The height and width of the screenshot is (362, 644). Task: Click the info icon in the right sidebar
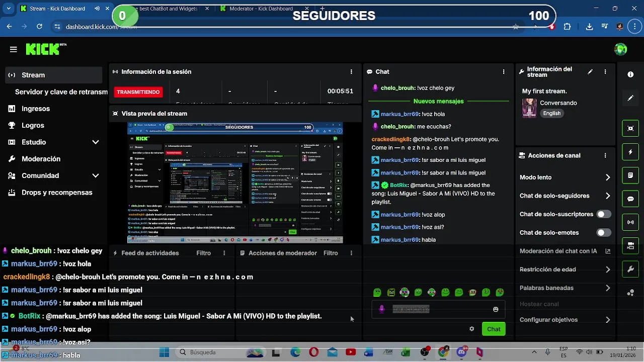[630, 74]
